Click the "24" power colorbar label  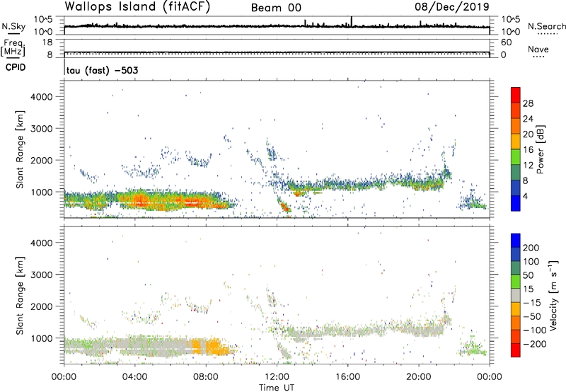point(528,119)
